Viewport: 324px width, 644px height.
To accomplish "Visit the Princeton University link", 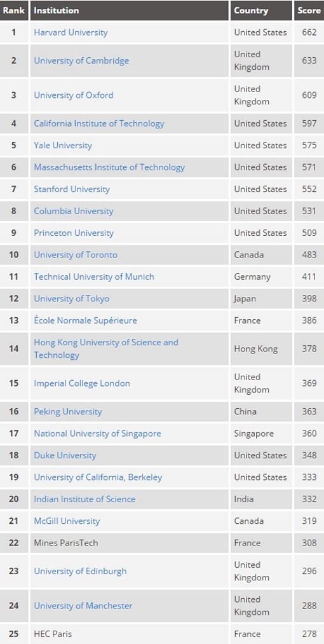I will tap(74, 233).
